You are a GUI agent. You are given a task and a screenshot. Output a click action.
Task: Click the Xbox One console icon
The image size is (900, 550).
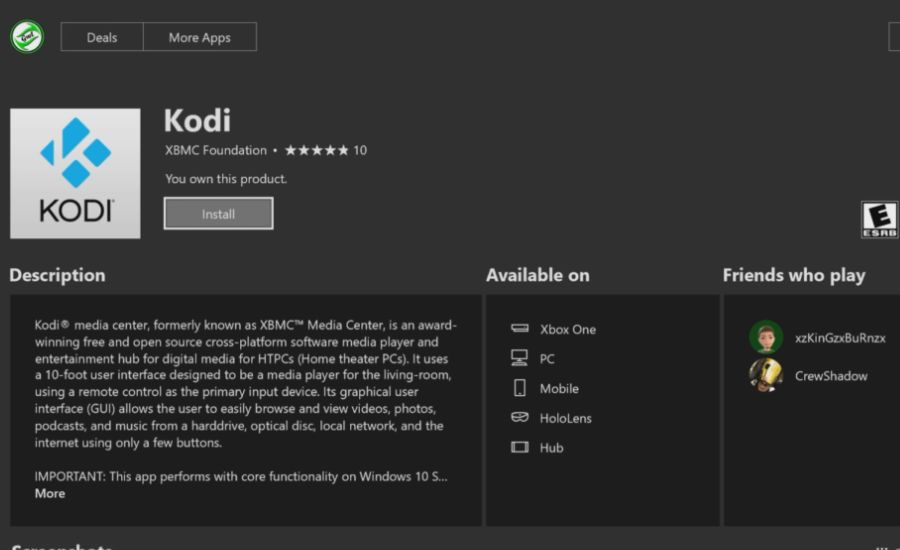(519, 328)
